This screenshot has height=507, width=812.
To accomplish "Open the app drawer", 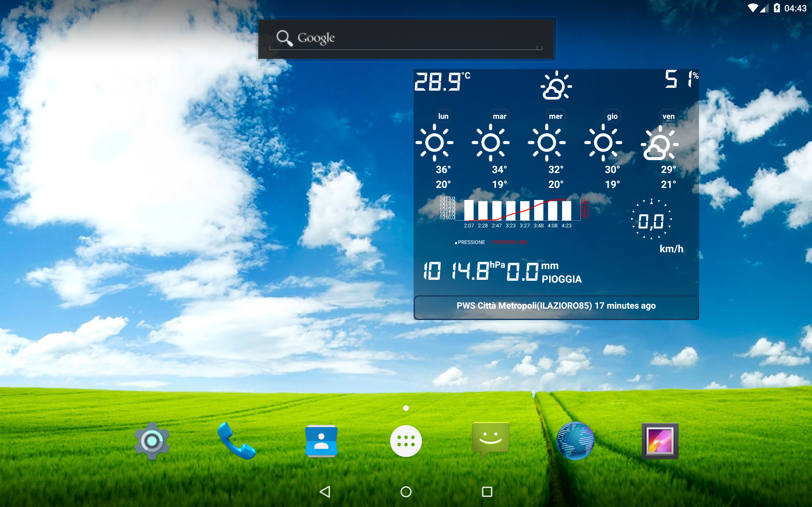I will click(x=406, y=441).
